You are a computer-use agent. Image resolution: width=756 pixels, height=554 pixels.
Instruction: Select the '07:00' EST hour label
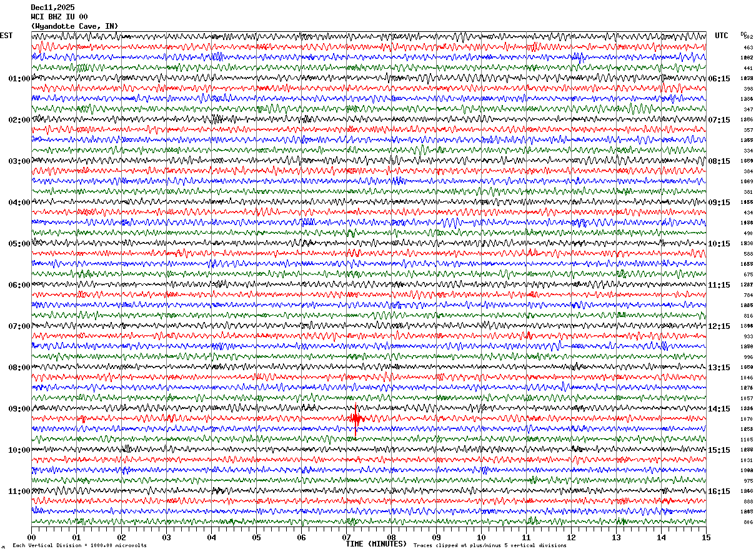point(19,326)
